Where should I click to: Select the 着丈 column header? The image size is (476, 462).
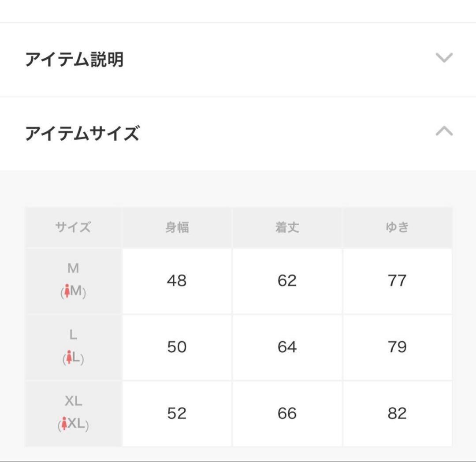point(287,227)
